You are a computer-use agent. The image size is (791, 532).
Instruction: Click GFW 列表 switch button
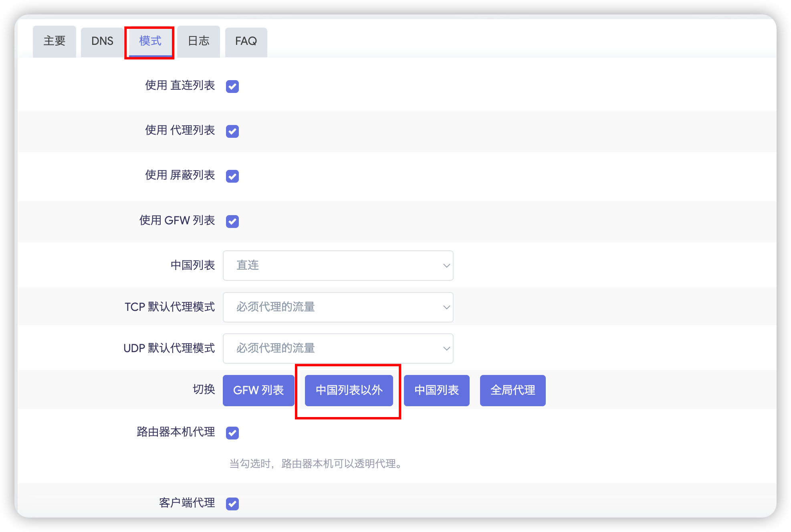point(258,390)
